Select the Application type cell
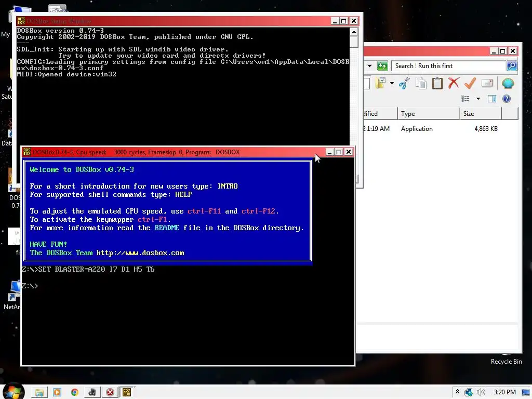 (417, 129)
